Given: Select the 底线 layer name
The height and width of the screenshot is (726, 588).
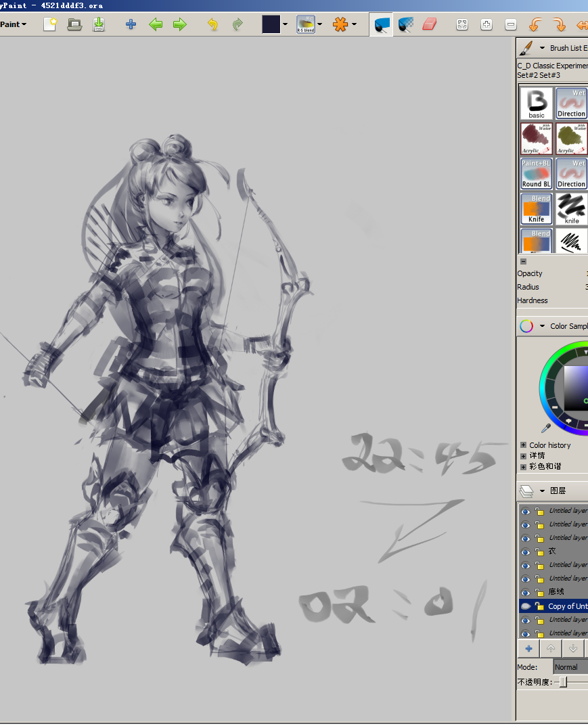Looking at the screenshot, I should pyautogui.click(x=556, y=592).
